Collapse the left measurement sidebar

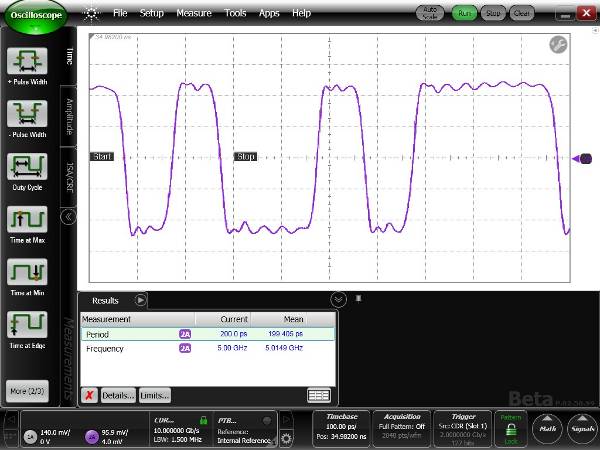coord(69,216)
